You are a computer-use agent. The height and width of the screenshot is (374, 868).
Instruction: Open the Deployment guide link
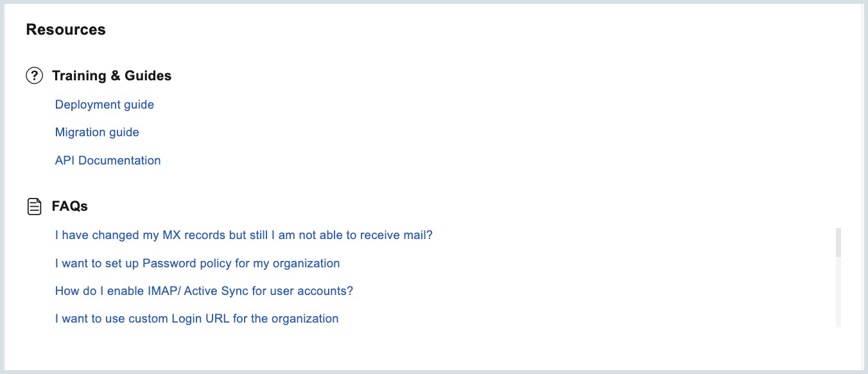point(105,105)
